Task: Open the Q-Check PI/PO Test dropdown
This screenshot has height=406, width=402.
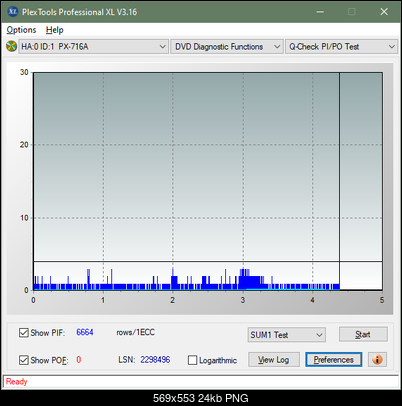Action: (x=341, y=47)
